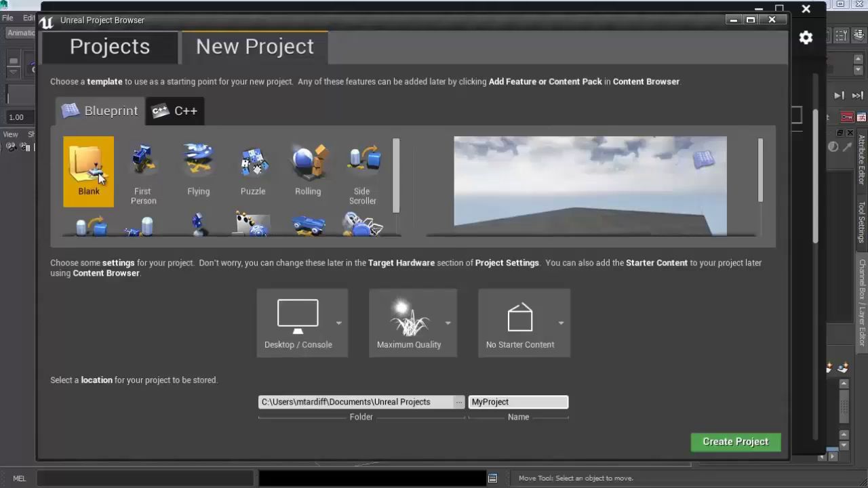868x488 pixels.
Task: Click the Maya script editor icon
Action: point(493,479)
